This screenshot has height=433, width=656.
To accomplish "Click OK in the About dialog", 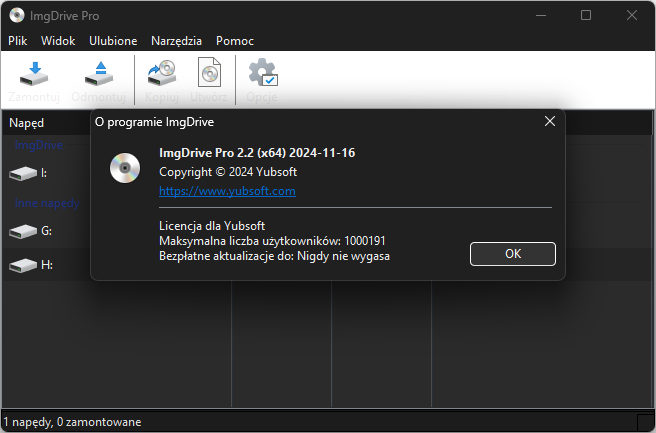I will 513,254.
